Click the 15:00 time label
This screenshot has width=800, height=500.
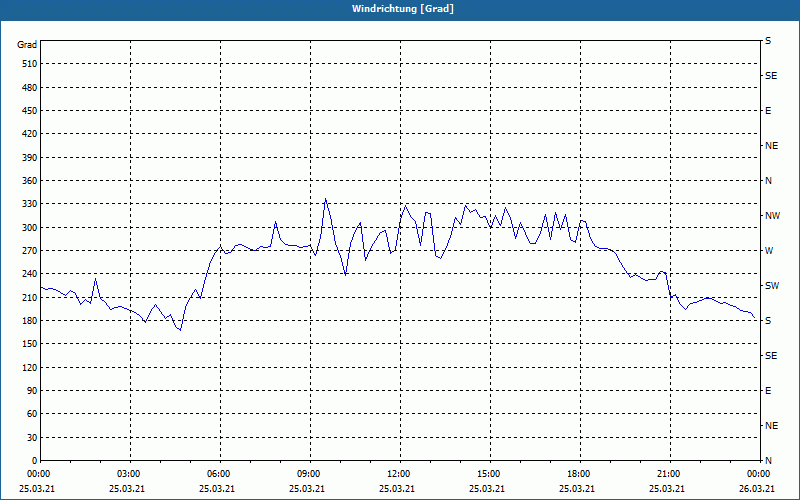(x=490, y=474)
